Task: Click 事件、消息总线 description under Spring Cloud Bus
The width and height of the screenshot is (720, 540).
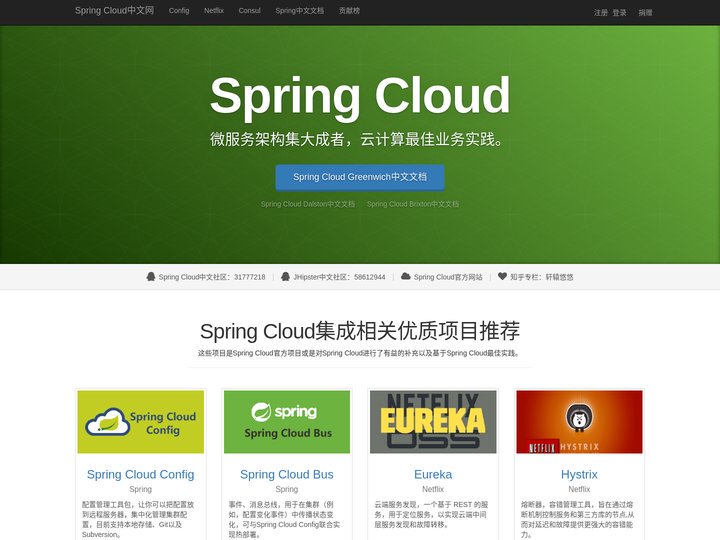Action: 284,519
